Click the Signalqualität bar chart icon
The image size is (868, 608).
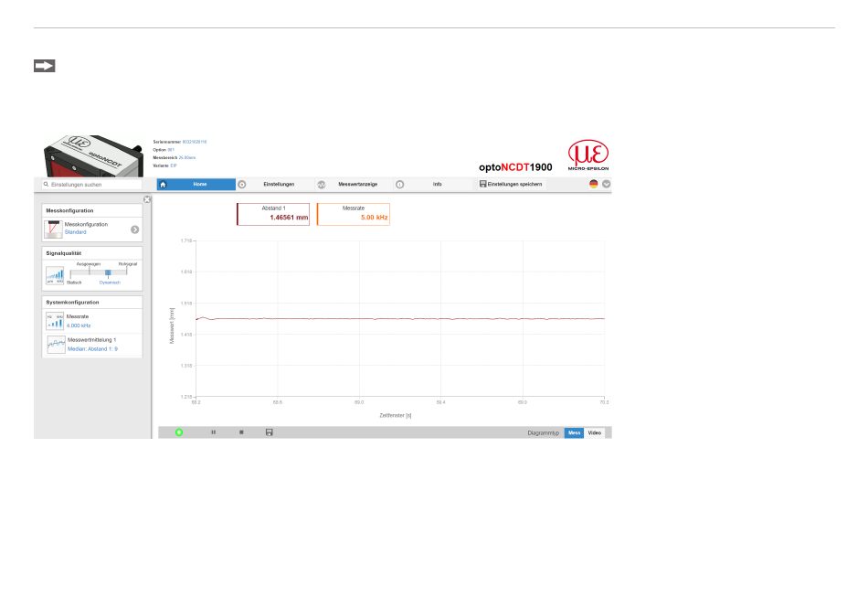pyautogui.click(x=55, y=275)
